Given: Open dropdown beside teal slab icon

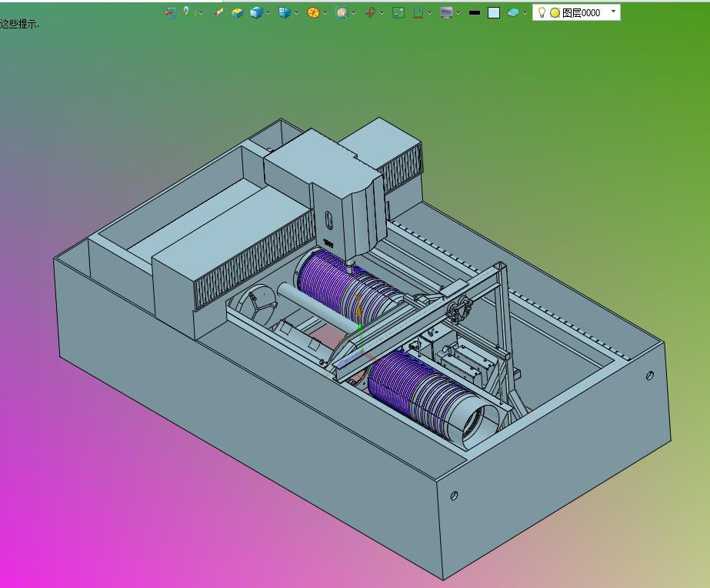Looking at the screenshot, I should point(525,13).
